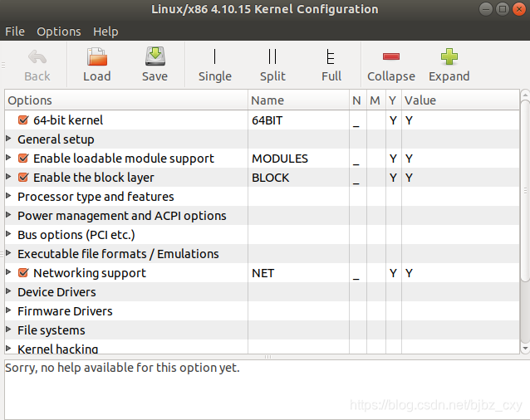Viewport: 530px width, 420px height.
Task: Select the NET name cell
Action: 298,273
